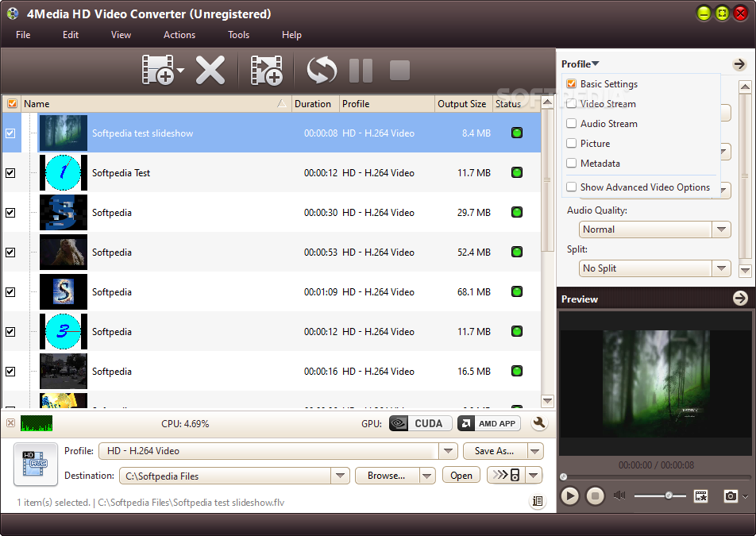Open the Split No Split dropdown
The image size is (756, 536).
point(721,268)
